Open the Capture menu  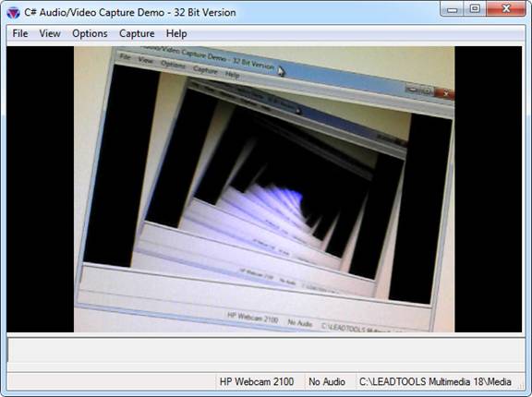[137, 33]
